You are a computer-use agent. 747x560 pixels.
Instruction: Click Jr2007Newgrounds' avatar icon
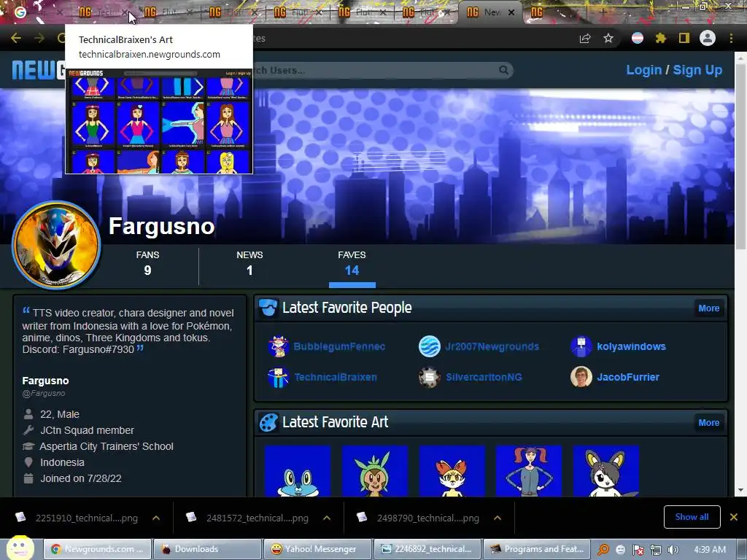[x=429, y=346]
